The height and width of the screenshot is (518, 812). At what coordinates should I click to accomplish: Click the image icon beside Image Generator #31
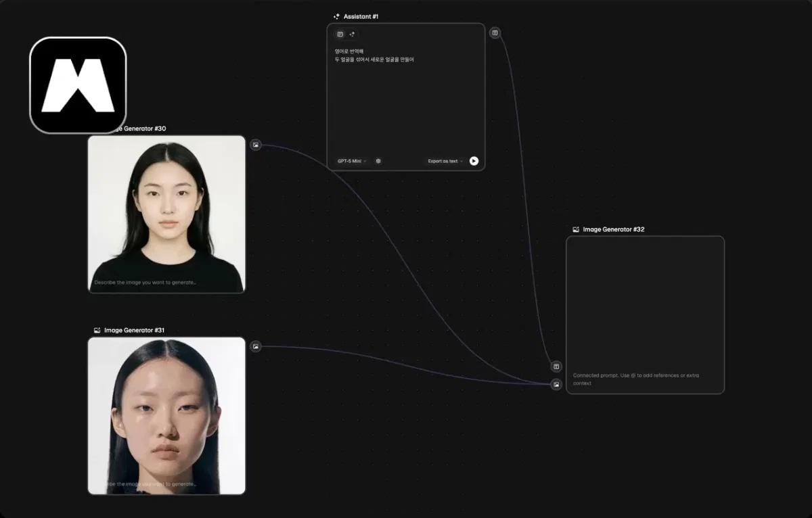(x=97, y=330)
